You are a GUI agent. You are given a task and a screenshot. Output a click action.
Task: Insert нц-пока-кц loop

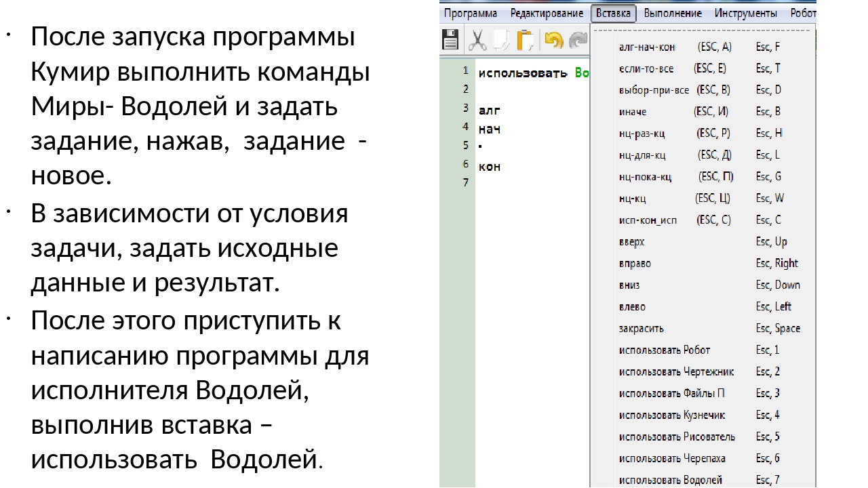point(704,177)
